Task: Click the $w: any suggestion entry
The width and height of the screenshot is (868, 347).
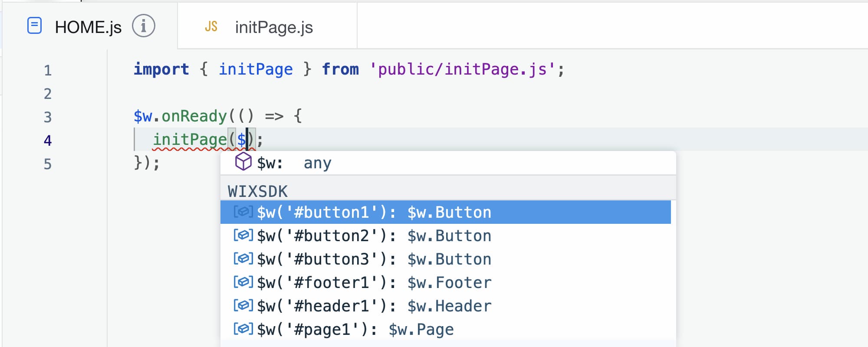Action: pyautogui.click(x=294, y=163)
